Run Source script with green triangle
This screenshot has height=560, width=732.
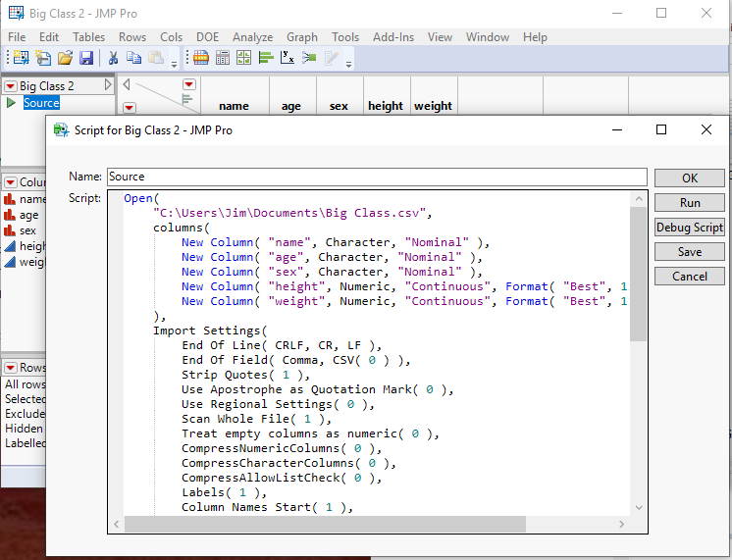11,103
